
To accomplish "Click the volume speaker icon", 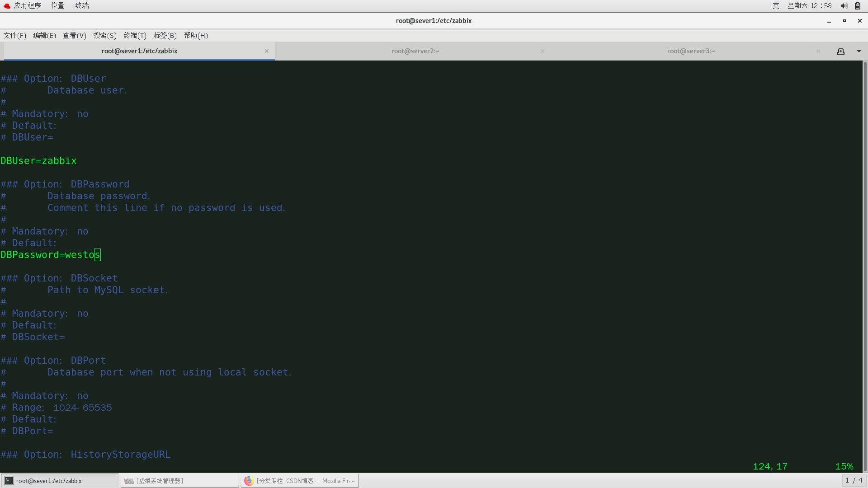I will 844,6.
